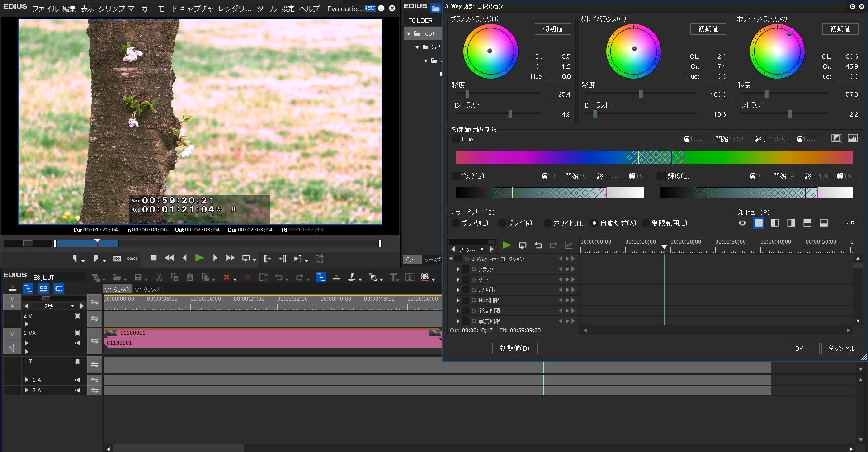
Task: Switch to the シーケンス2 tab
Action: (x=147, y=289)
